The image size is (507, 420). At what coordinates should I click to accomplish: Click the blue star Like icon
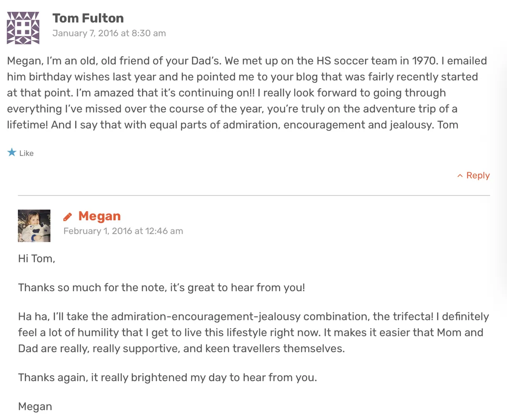pyautogui.click(x=11, y=152)
